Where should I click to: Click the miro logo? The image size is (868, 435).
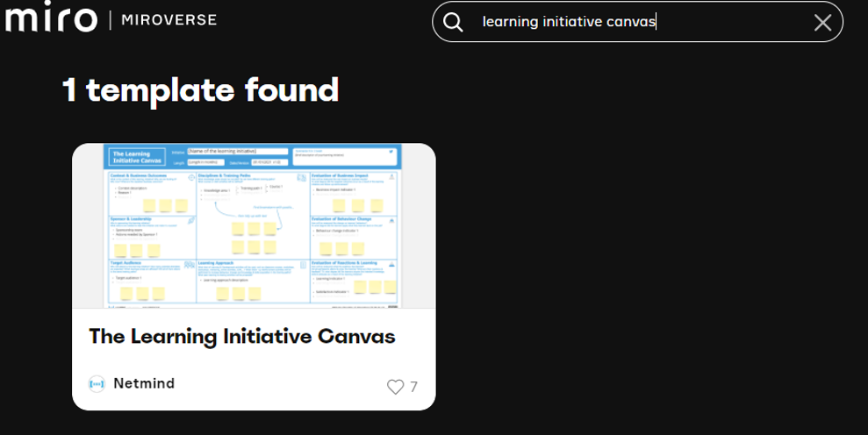(x=51, y=19)
